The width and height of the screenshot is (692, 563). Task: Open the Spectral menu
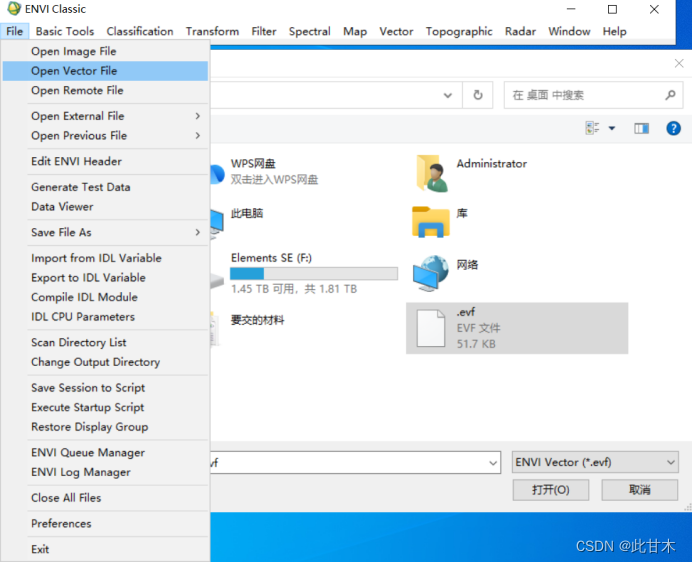point(309,31)
